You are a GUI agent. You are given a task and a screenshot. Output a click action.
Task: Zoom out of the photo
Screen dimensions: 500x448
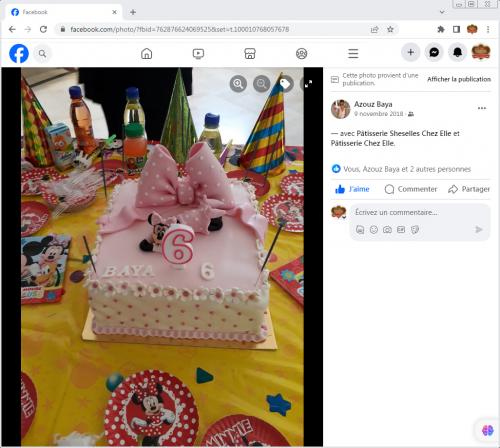[x=262, y=83]
